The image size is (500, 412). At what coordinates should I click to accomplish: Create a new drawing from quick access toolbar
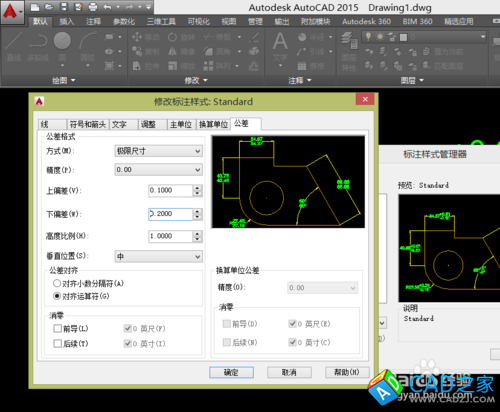(35, 7)
